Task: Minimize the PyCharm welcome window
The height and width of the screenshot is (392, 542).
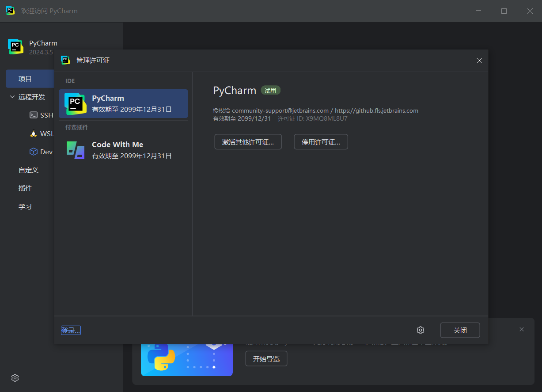Action: (x=478, y=11)
